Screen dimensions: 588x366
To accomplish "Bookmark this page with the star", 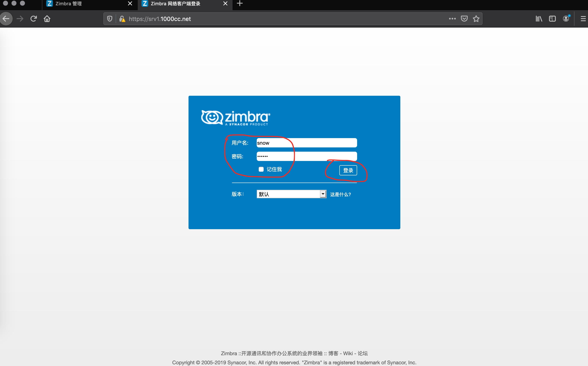I will pyautogui.click(x=476, y=19).
